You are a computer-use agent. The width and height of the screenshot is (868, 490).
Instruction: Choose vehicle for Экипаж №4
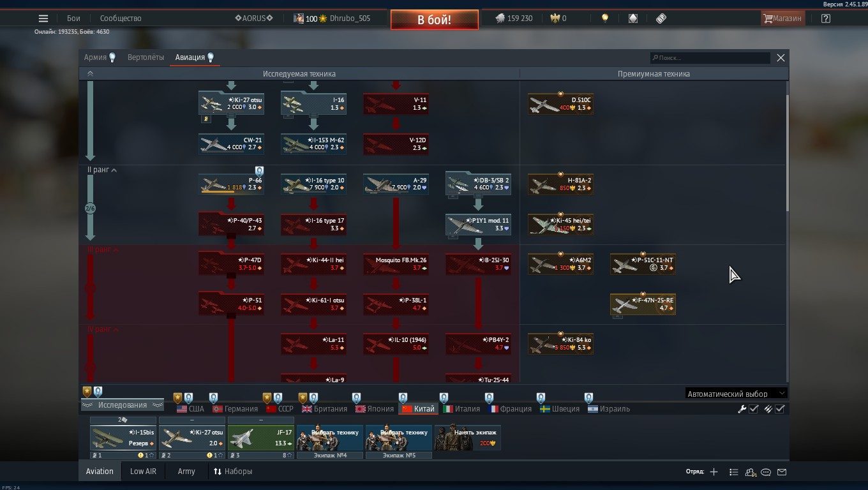[x=330, y=438]
